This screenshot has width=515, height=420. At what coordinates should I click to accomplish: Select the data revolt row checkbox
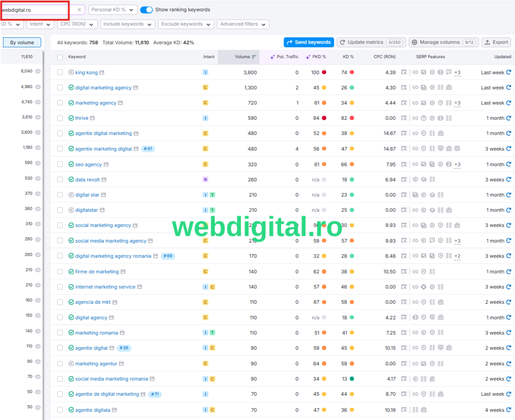(60, 180)
